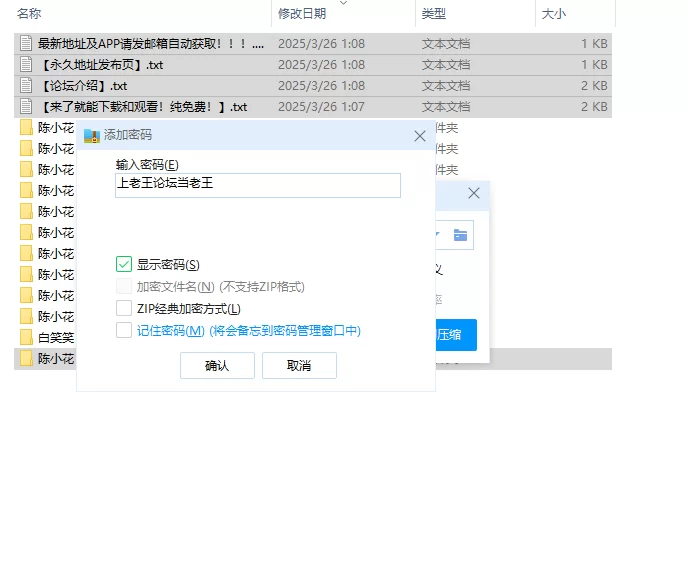The height and width of the screenshot is (568, 689).
Task: Click 文本文档 in the 【论坛介绍】.txt row
Action: tap(446, 86)
